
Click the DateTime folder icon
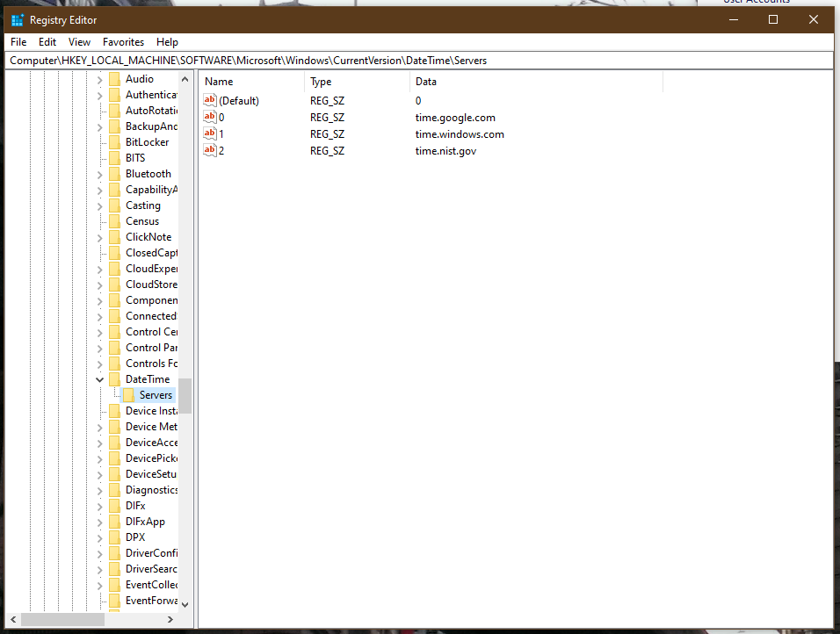pos(116,378)
